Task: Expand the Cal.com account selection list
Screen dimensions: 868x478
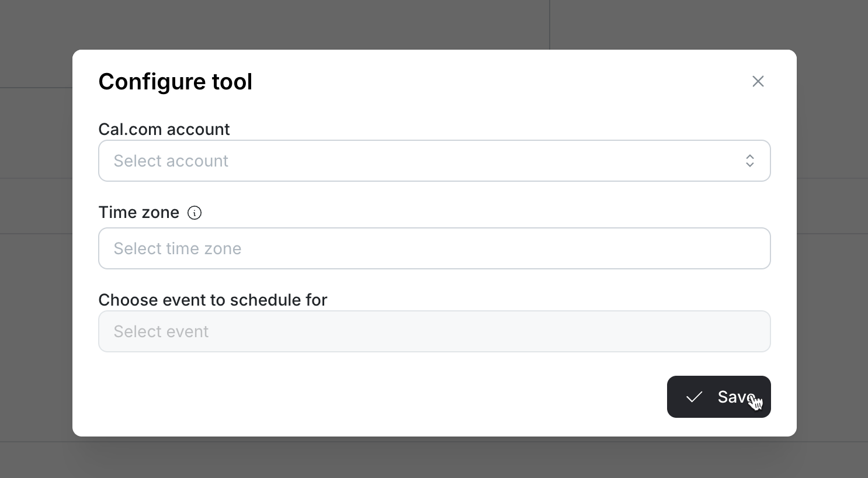Action: pos(435,161)
